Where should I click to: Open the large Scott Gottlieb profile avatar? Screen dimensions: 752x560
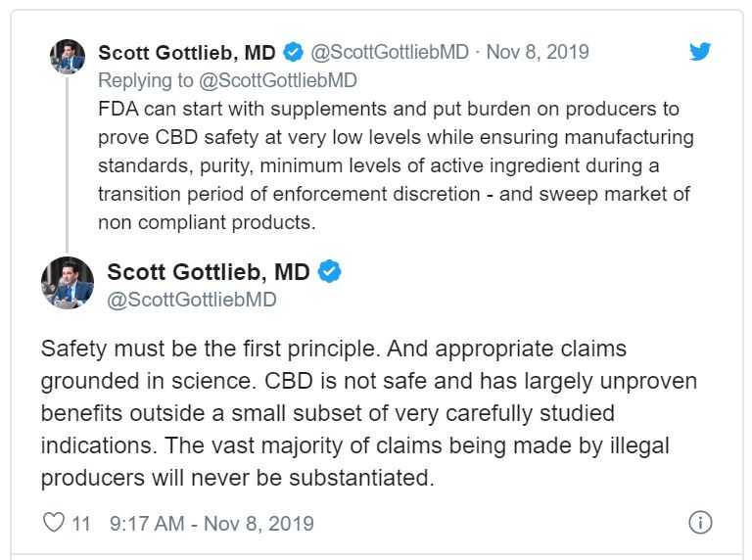pos(68,282)
